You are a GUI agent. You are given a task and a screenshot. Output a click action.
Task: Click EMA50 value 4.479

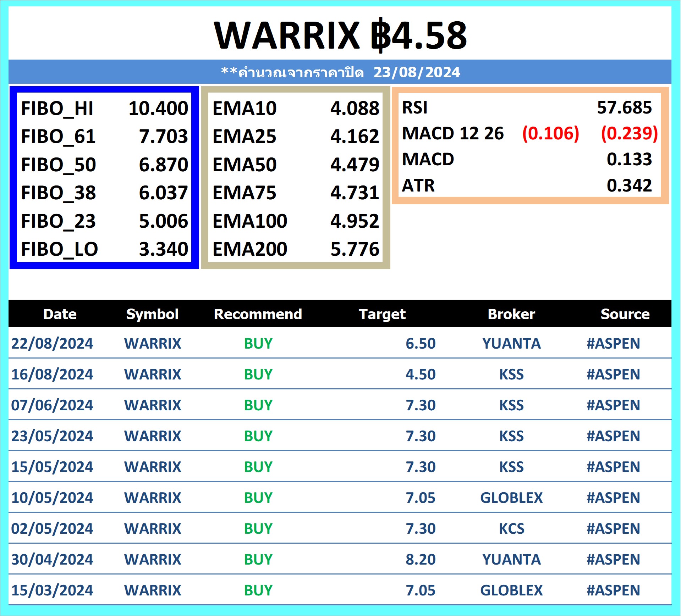point(355,165)
